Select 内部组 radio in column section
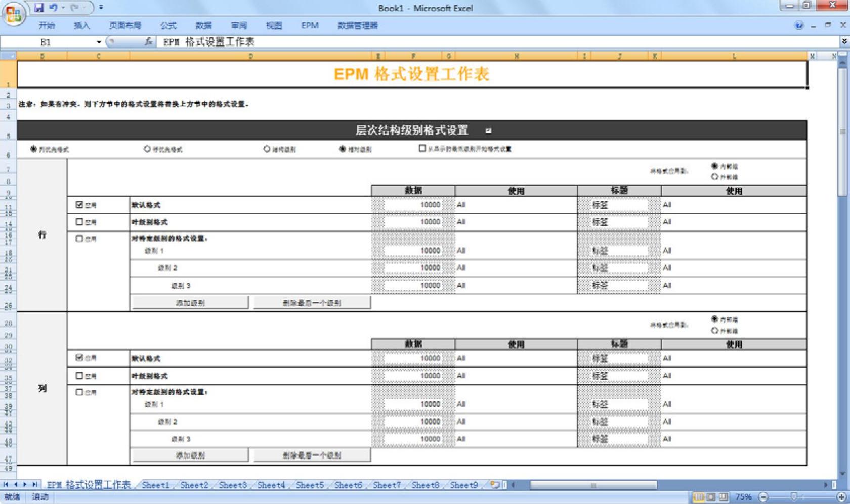The image size is (850, 504). [715, 319]
